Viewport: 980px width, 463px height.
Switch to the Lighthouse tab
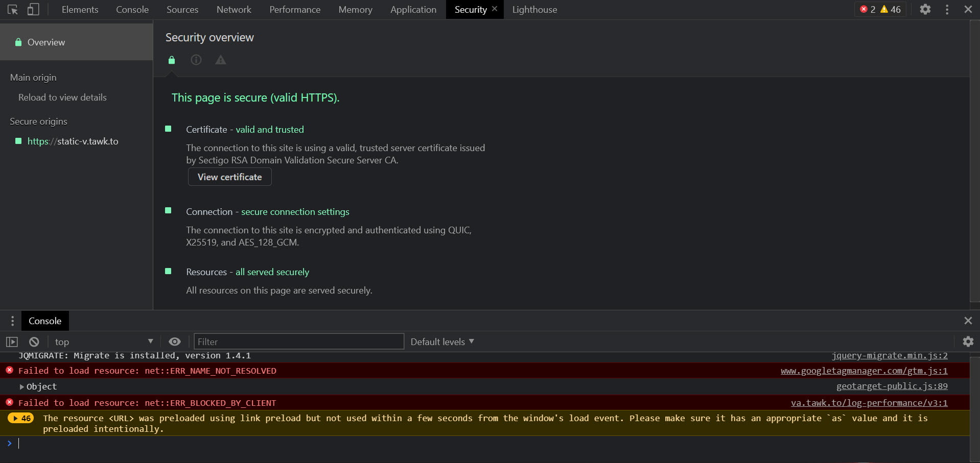pos(534,10)
